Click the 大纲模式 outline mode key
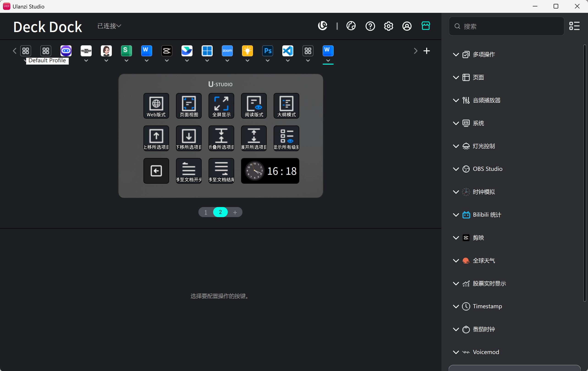 coord(286,106)
